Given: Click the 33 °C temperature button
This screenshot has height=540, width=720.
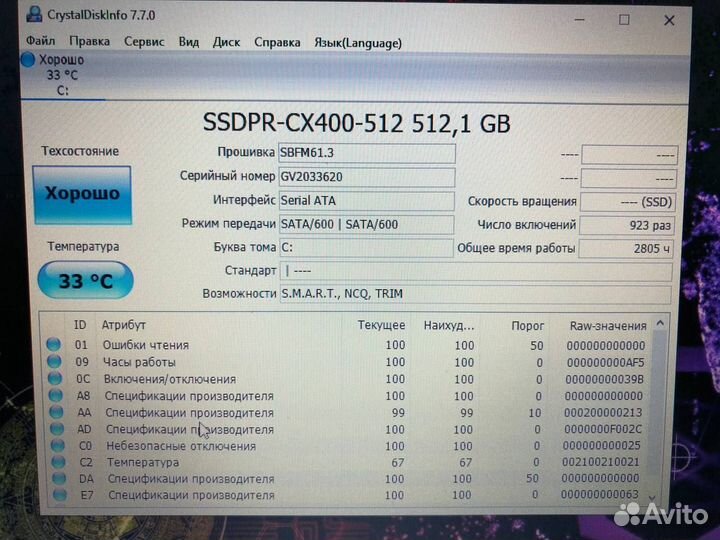Looking at the screenshot, I should pos(85,280).
